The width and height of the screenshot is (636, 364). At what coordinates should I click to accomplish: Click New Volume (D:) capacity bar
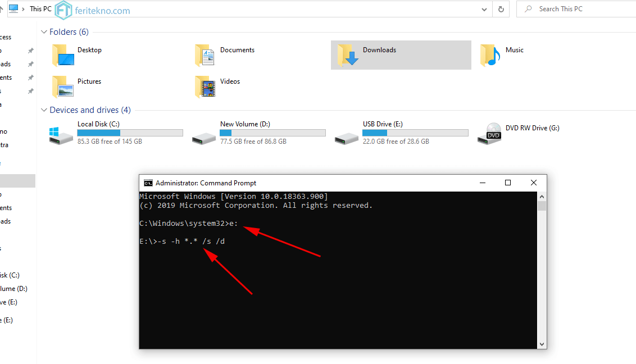(272, 133)
